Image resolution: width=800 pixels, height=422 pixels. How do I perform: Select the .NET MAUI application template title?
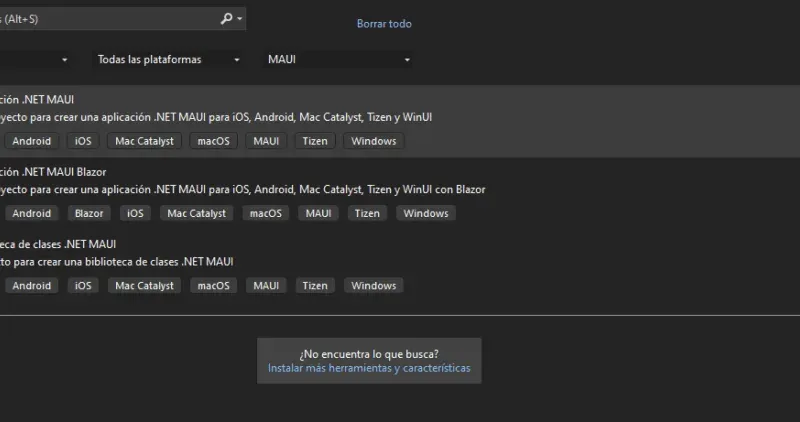point(37,100)
